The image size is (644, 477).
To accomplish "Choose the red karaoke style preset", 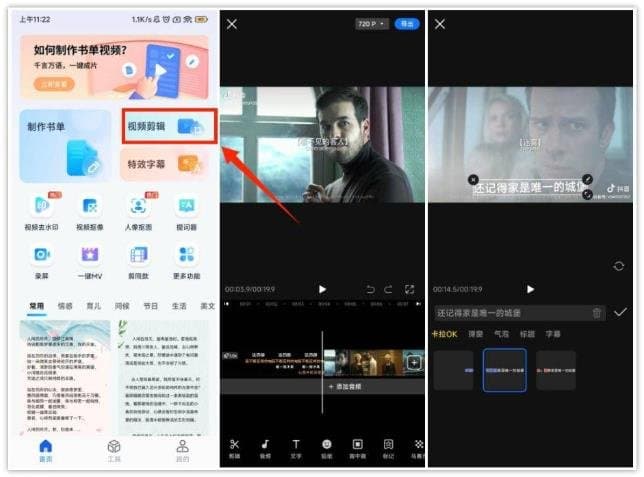I will click(556, 370).
